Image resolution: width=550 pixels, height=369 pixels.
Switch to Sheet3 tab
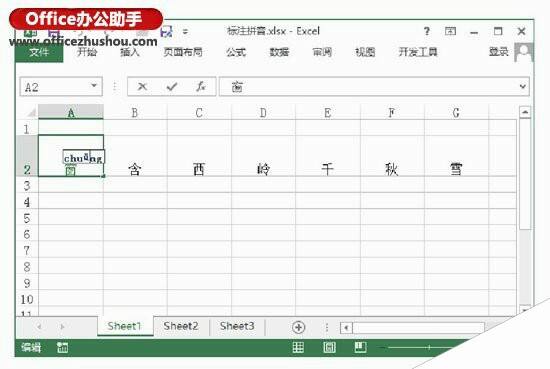coord(237,326)
